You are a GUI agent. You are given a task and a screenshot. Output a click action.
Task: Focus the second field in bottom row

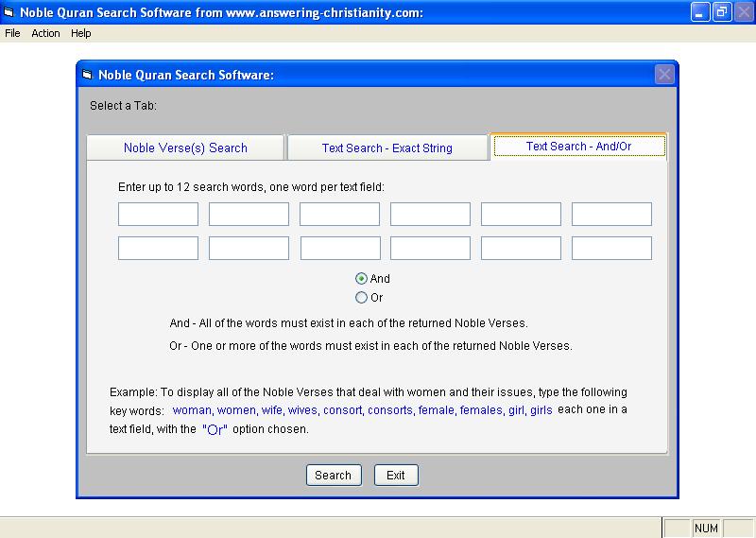249,248
